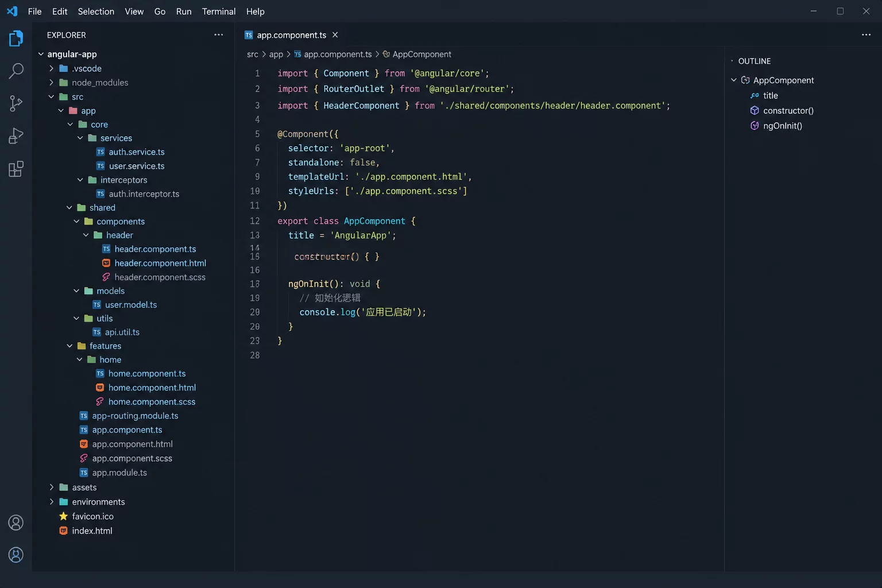This screenshot has width=882, height=588.
Task: Open the File menu
Action: point(34,11)
